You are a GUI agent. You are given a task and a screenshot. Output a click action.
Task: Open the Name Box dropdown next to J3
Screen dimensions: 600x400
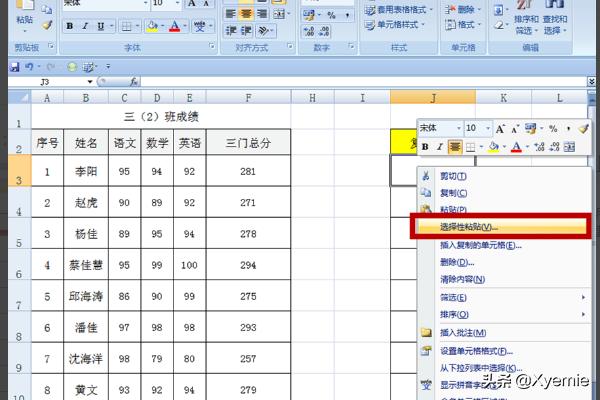click(x=90, y=82)
